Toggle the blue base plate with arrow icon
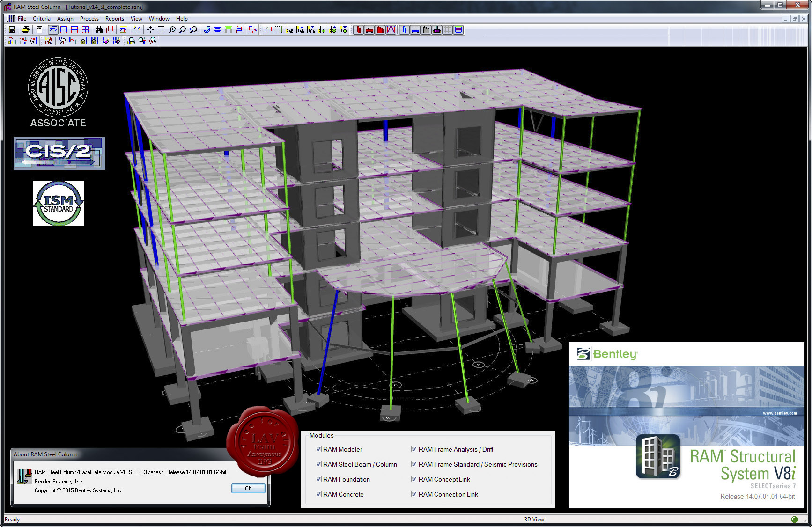Screen dimensions: 812x527 (415, 29)
